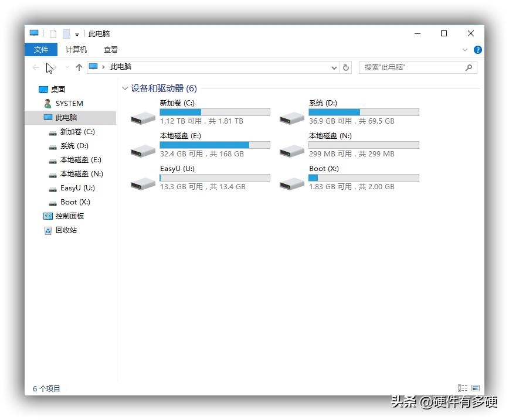Image resolution: width=509 pixels, height=420 pixels.
Task: Open the address bar history dropdown
Action: [334, 67]
